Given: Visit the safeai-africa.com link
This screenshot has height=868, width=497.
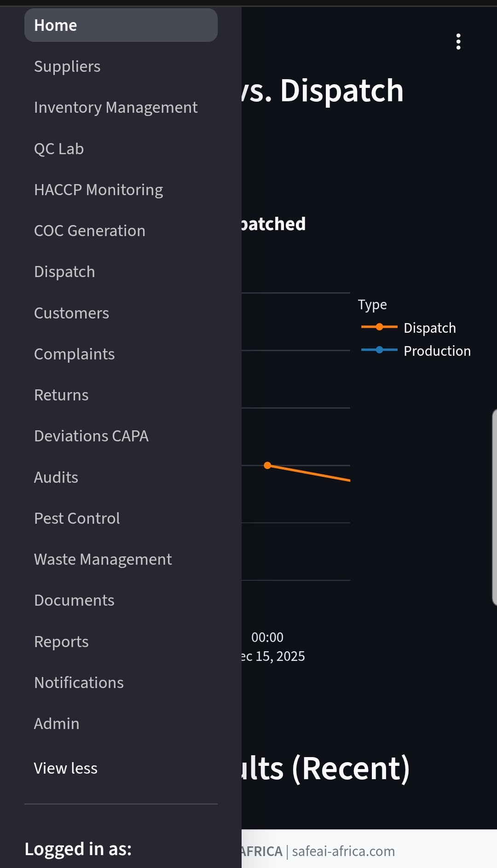Looking at the screenshot, I should point(343,851).
